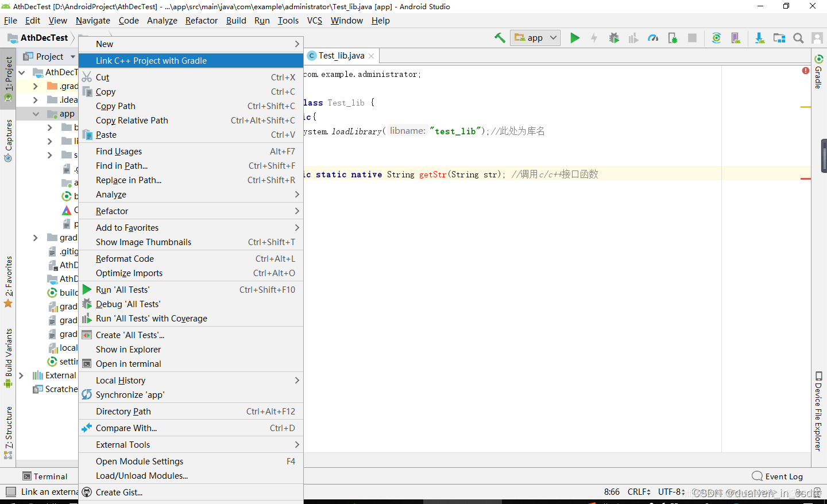
Task: Select Create Gist... entry
Action: [191, 493]
